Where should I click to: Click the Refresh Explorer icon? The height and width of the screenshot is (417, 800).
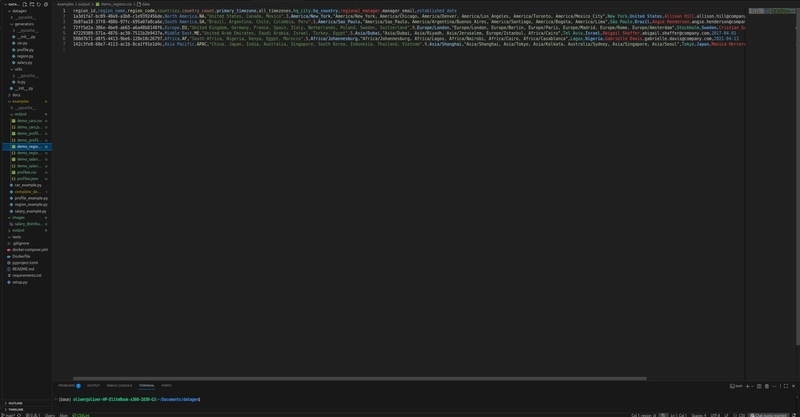(39, 4)
